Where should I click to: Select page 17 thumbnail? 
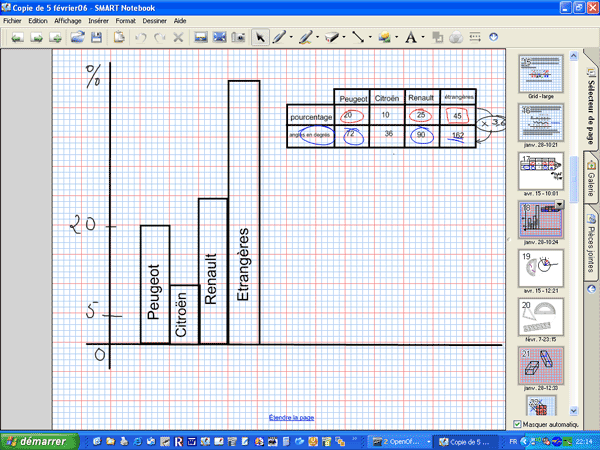click(541, 171)
